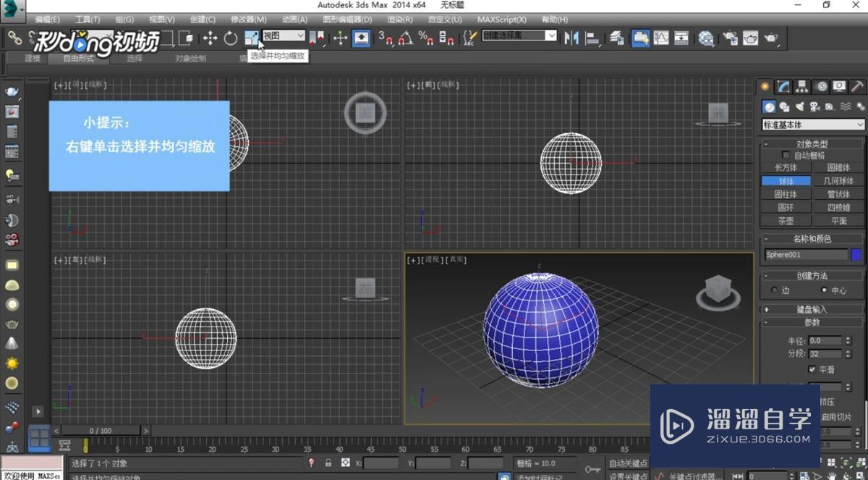Toggle the 自动栅格 checkbox
The image size is (868, 480).
[786, 153]
